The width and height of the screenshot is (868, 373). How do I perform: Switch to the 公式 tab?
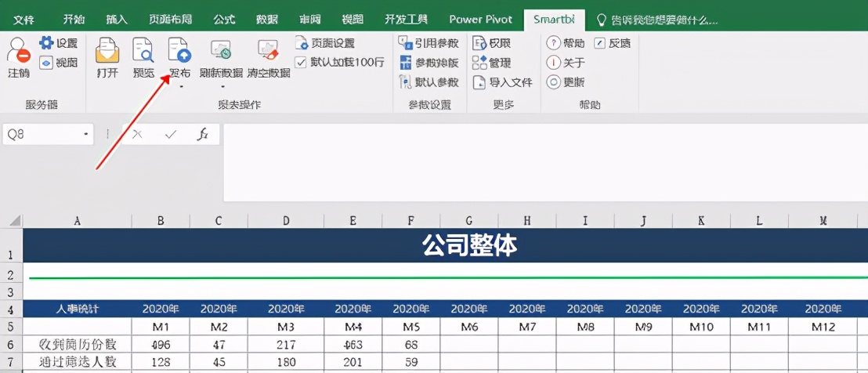[224, 20]
